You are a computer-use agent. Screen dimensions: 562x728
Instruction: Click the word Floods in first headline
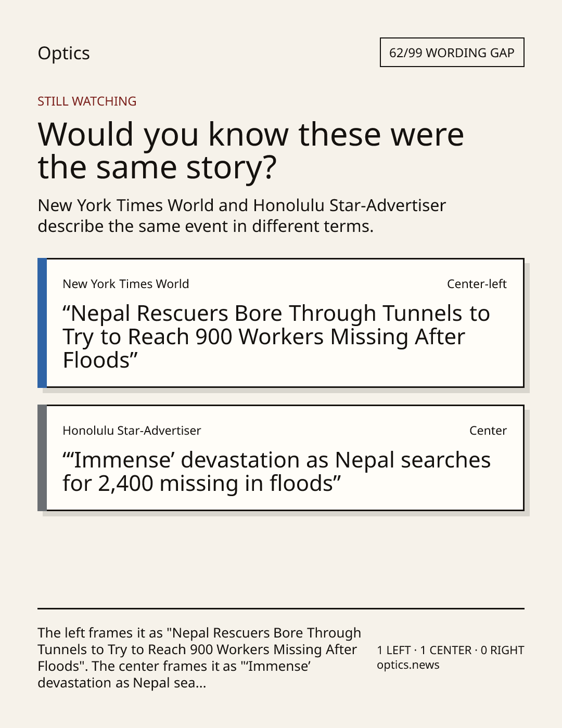(96, 360)
